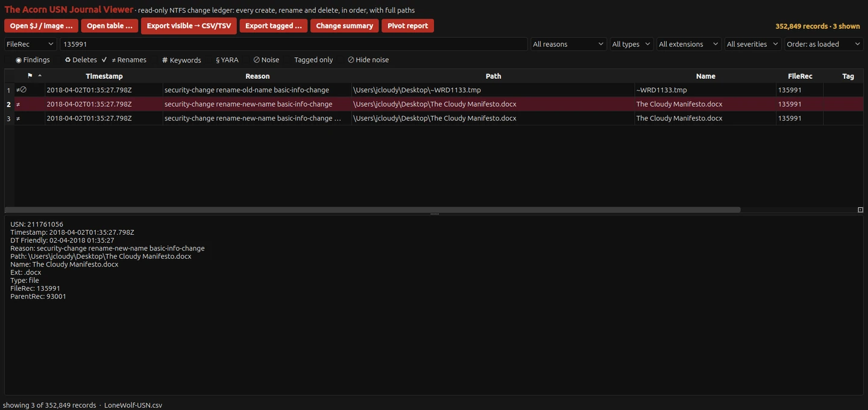
Task: Open the Order: as loaded dropdown
Action: click(824, 44)
